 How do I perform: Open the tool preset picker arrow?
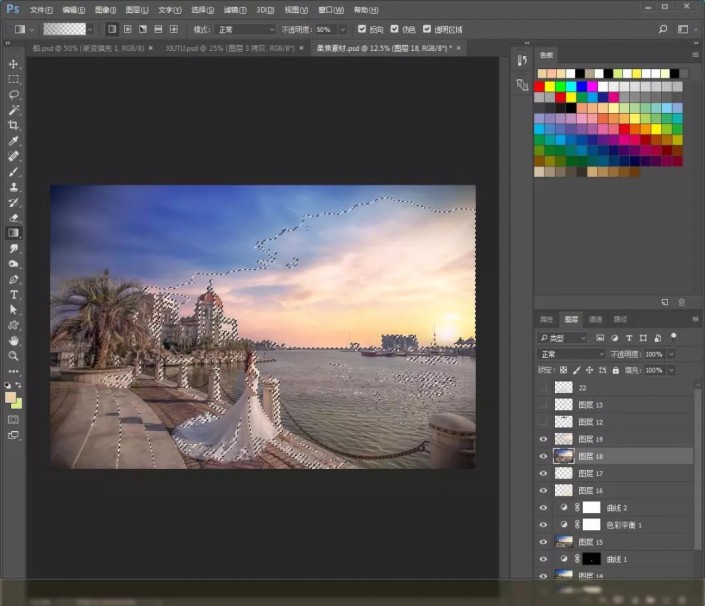click(31, 30)
